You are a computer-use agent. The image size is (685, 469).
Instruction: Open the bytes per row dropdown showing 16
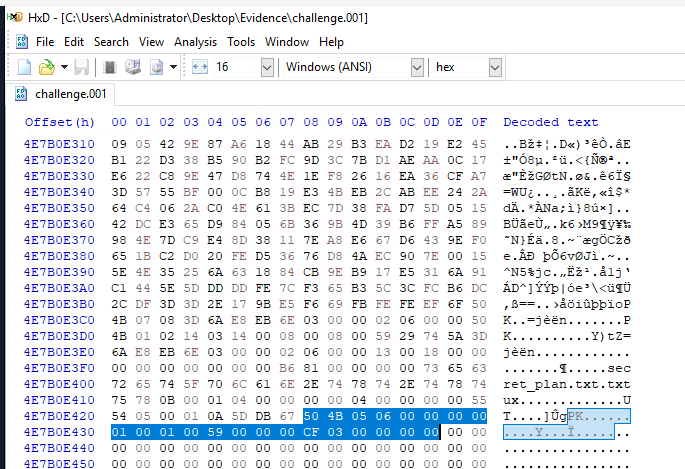click(267, 67)
